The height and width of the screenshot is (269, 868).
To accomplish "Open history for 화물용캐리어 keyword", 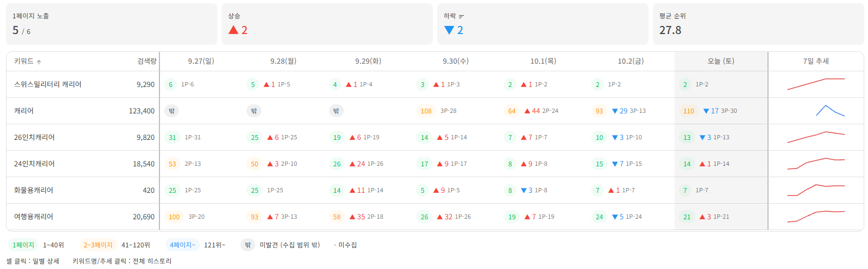I will click(x=34, y=190).
